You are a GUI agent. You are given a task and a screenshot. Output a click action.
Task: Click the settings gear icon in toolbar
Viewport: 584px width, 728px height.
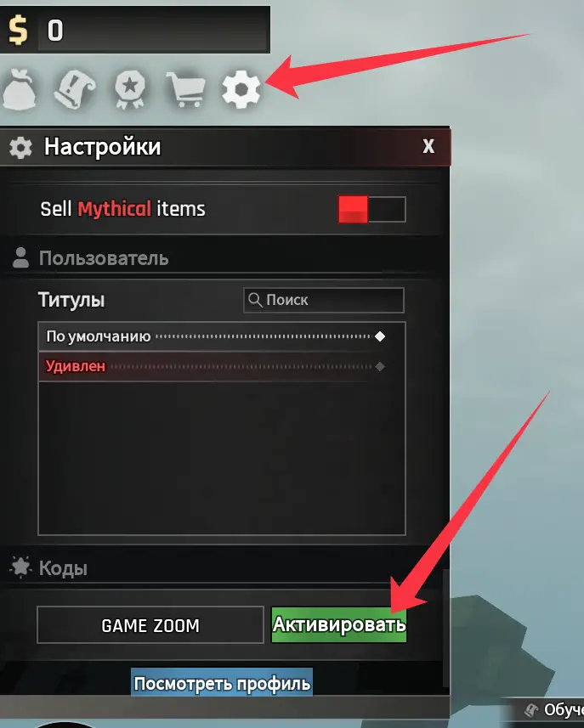(241, 89)
